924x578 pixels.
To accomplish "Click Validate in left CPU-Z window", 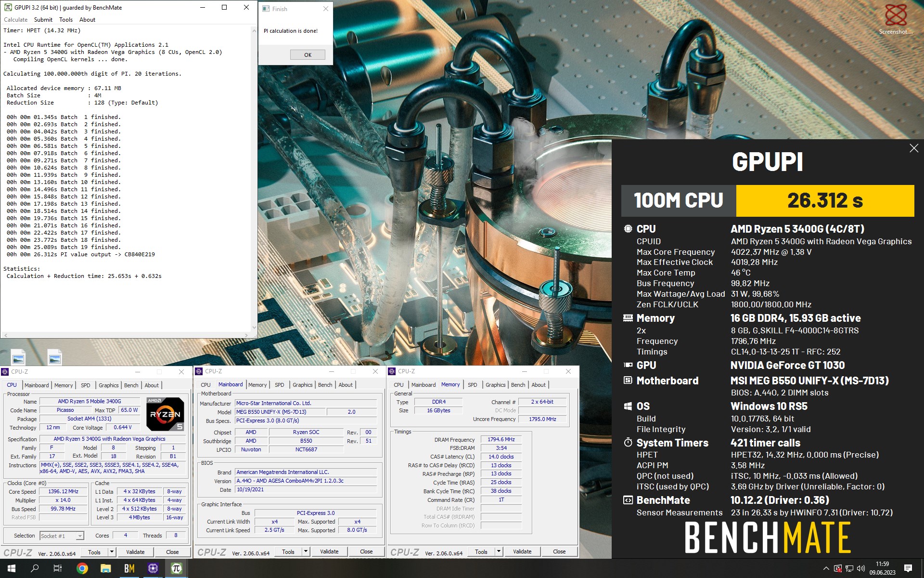I will [x=135, y=552].
